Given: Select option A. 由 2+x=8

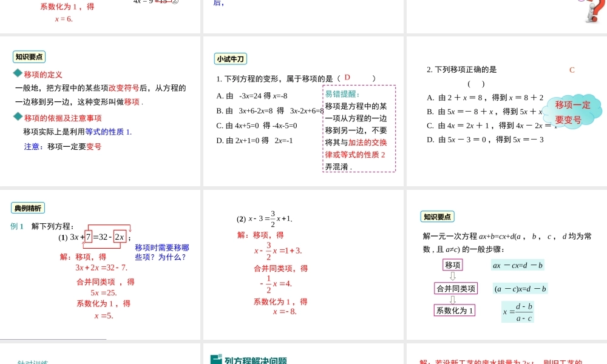Looking at the screenshot, I should tap(484, 98).
